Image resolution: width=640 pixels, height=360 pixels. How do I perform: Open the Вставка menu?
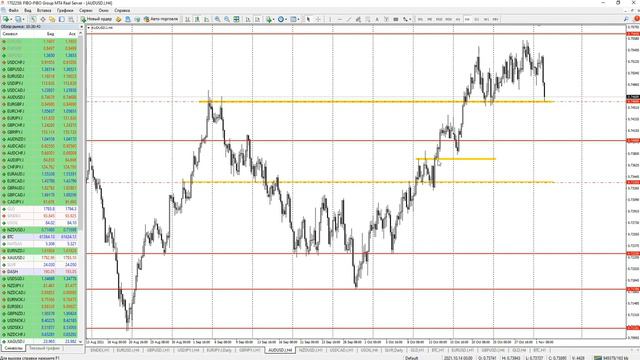[44, 10]
